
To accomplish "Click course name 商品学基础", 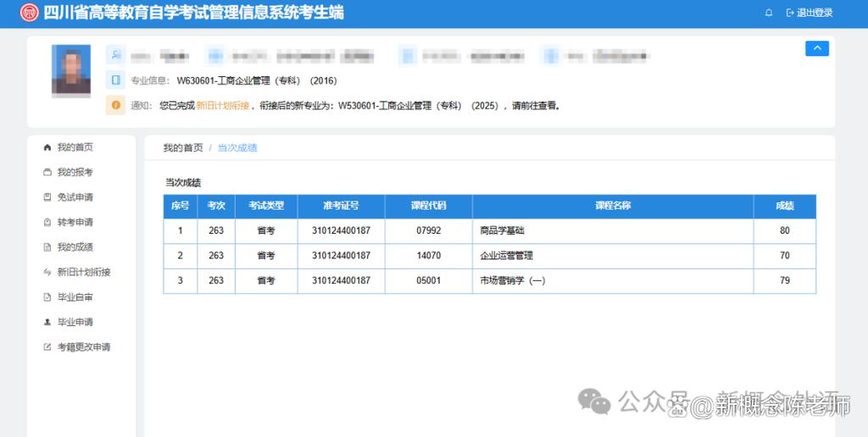I will tap(502, 230).
